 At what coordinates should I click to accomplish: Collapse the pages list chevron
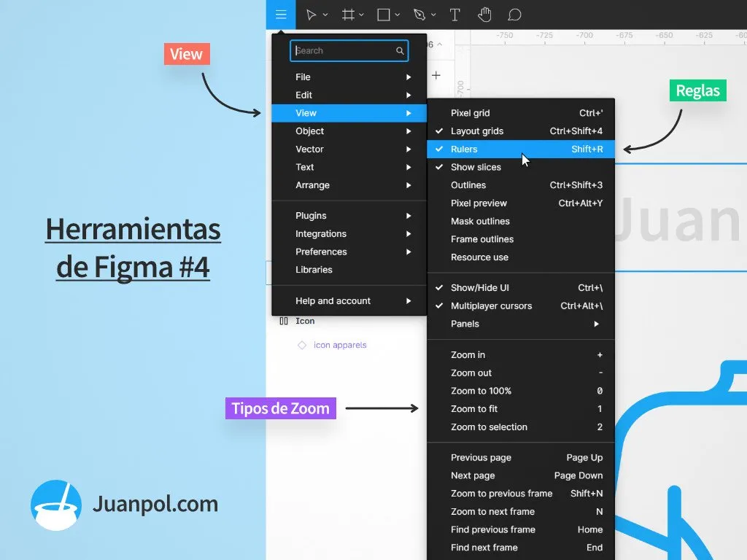pyautogui.click(x=440, y=44)
